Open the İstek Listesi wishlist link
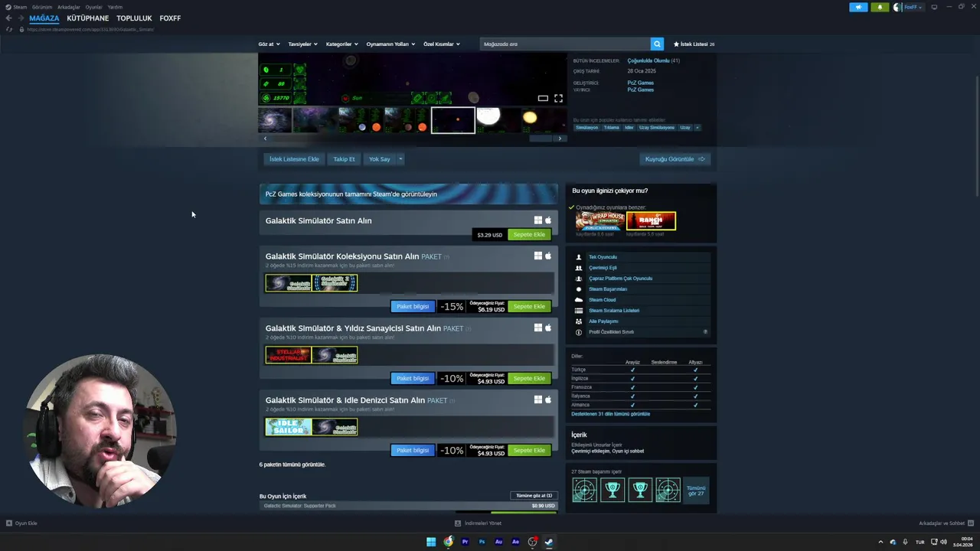 coord(694,44)
